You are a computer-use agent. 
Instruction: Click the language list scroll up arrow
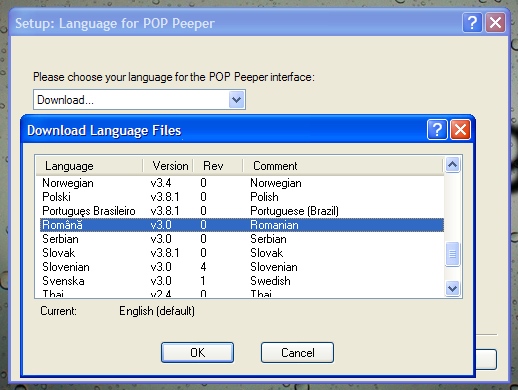point(452,164)
